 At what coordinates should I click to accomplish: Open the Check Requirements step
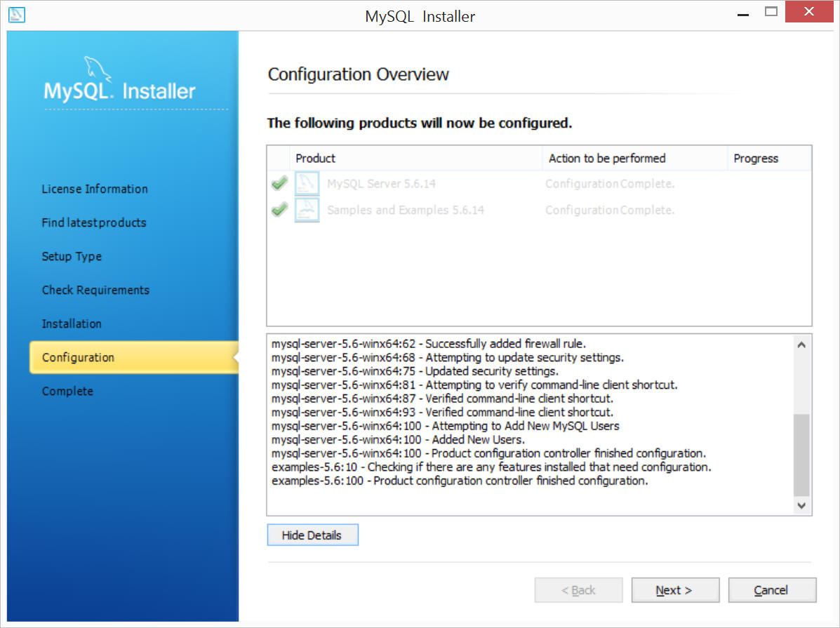click(x=95, y=290)
